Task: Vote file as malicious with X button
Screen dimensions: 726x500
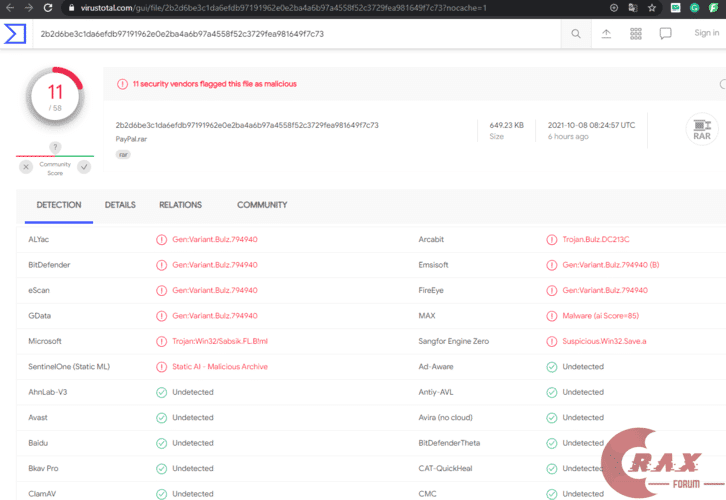Action: 27,167
